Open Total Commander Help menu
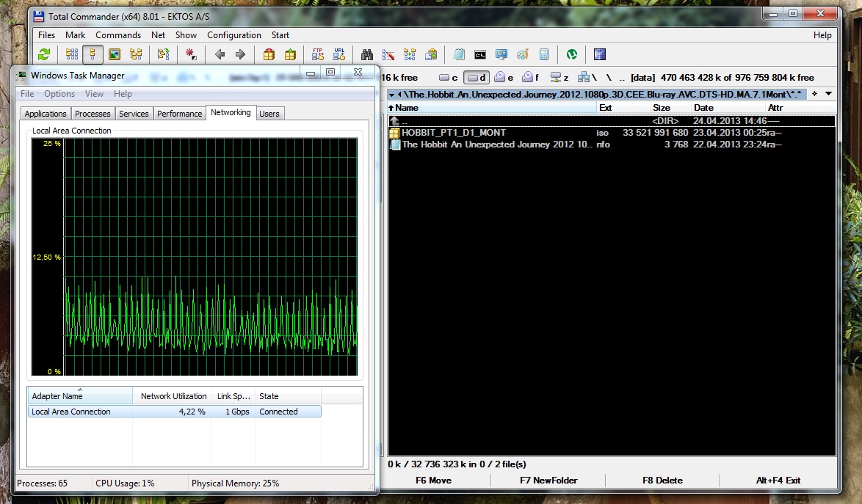 822,35
